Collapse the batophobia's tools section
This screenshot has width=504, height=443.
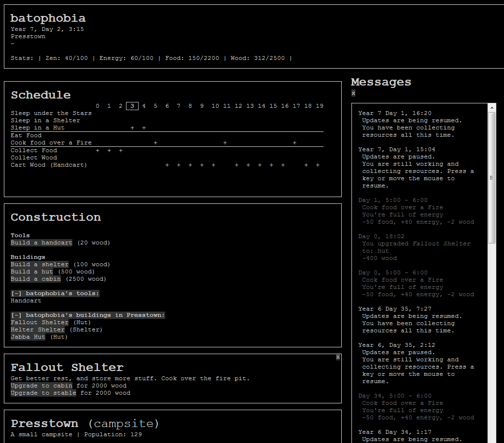(55, 293)
